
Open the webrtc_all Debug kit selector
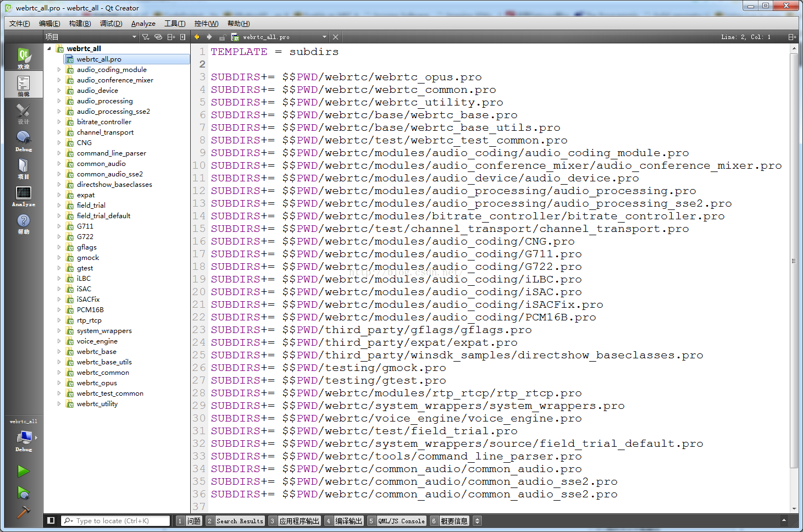(24, 440)
